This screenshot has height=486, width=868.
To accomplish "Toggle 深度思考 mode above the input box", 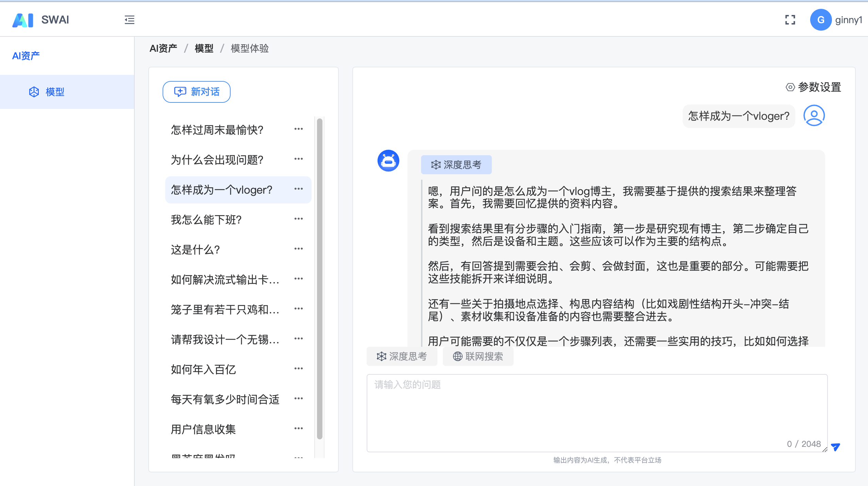I will coord(402,356).
